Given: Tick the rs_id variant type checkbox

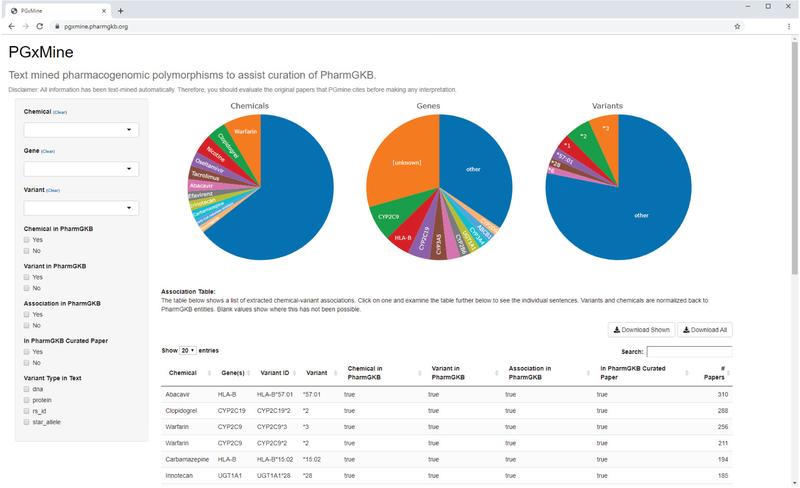Looking at the screenshot, I should point(28,410).
